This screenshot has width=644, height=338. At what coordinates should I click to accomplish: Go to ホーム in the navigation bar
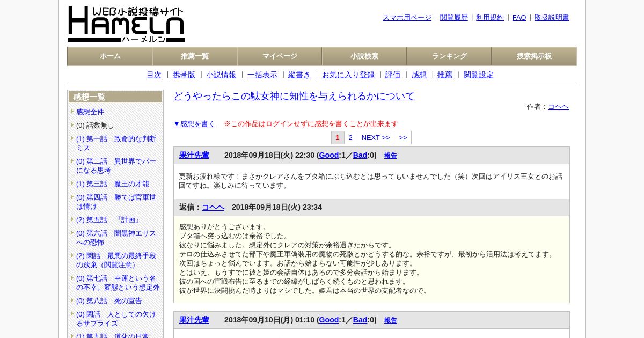click(110, 56)
